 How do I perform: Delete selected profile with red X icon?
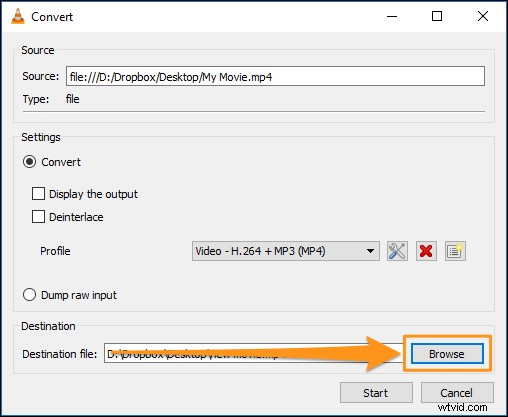pos(426,251)
